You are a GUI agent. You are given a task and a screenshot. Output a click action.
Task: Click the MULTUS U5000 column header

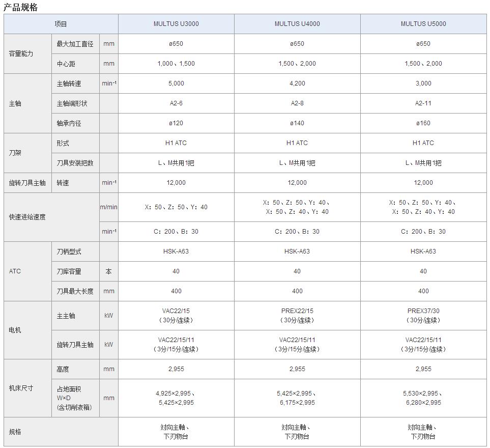[x=423, y=24]
